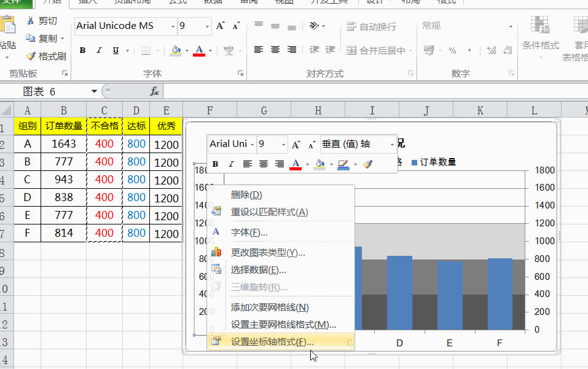Click the 自动换行 wrap text button

tap(371, 26)
